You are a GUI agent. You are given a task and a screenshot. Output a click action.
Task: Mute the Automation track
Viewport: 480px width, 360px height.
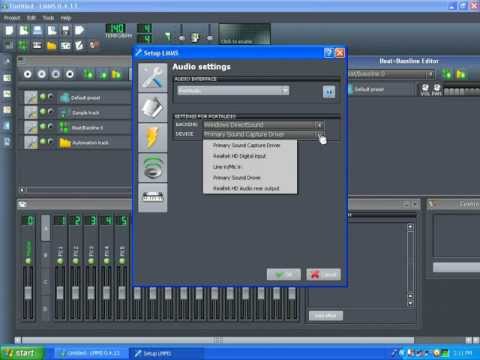click(43, 141)
